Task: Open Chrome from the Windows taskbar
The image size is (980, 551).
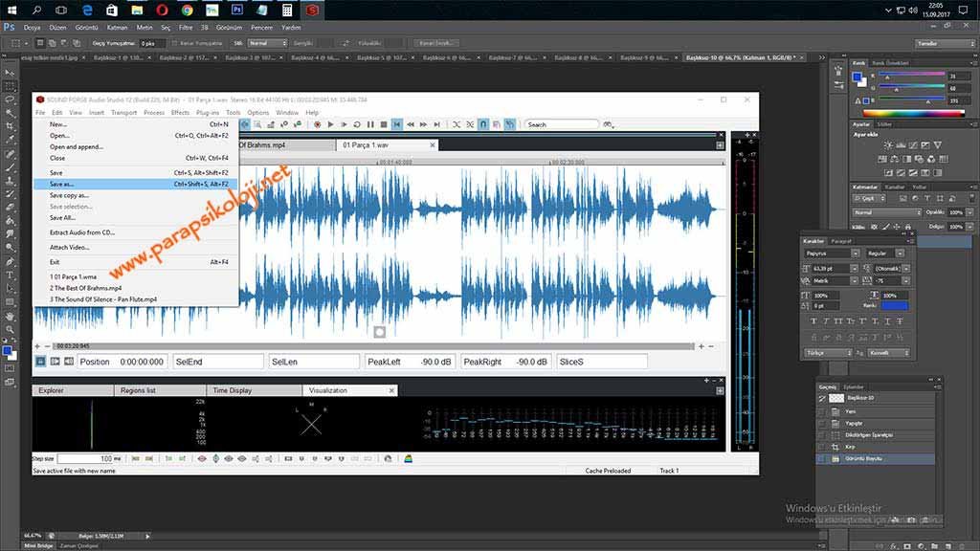Action: point(187,10)
